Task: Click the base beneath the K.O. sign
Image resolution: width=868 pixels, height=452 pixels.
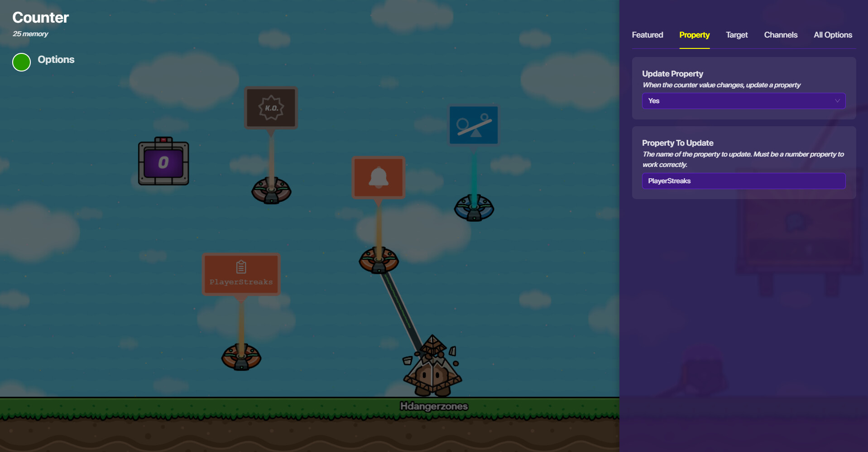Action: 271,191
